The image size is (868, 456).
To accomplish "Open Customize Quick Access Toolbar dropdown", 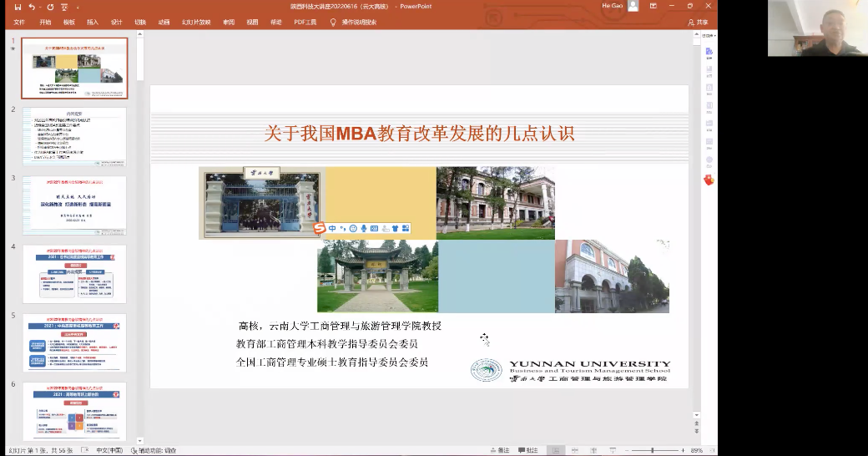I will (x=79, y=7).
